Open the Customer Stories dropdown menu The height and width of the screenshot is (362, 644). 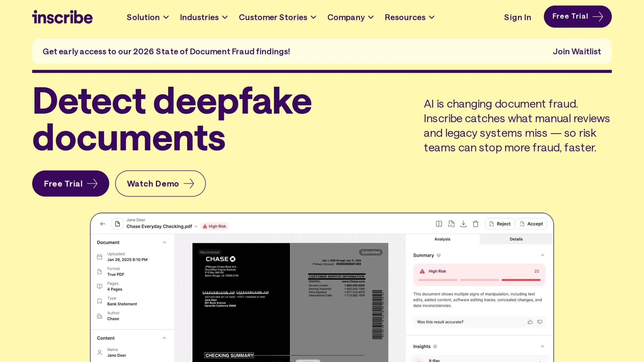pos(278,17)
